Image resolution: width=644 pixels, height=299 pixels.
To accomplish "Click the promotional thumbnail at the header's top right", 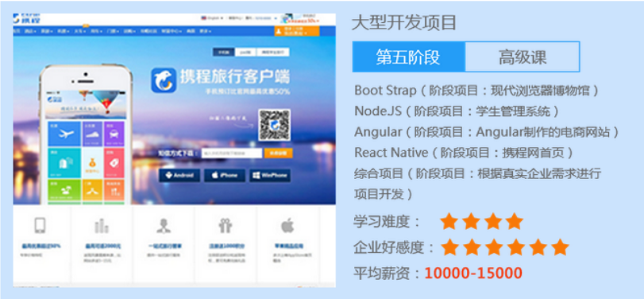I will pos(300,18).
